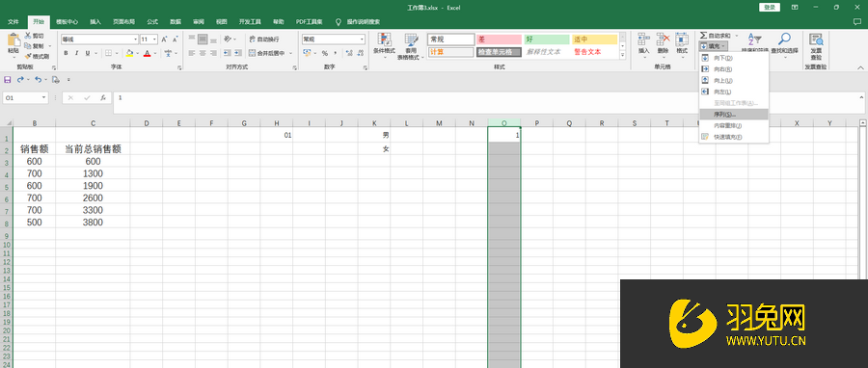
Task: Choose Fill Up (向上) from the menu
Action: 734,80
